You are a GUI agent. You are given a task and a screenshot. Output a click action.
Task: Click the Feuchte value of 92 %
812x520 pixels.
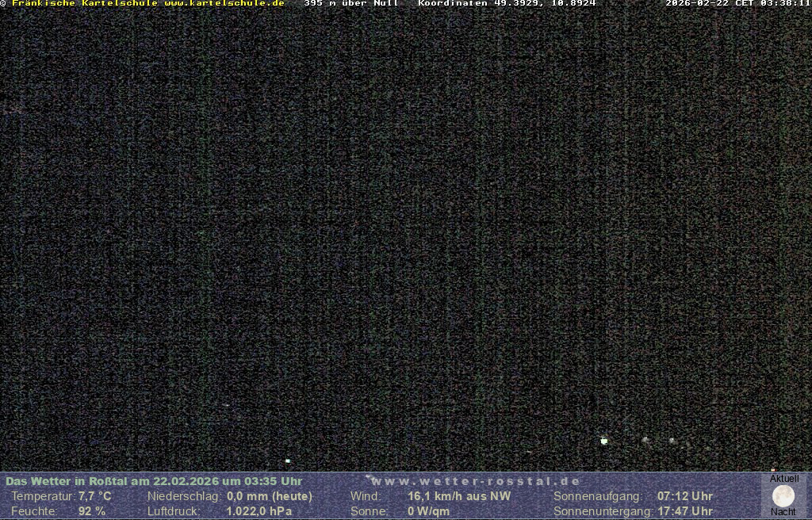pos(91,511)
